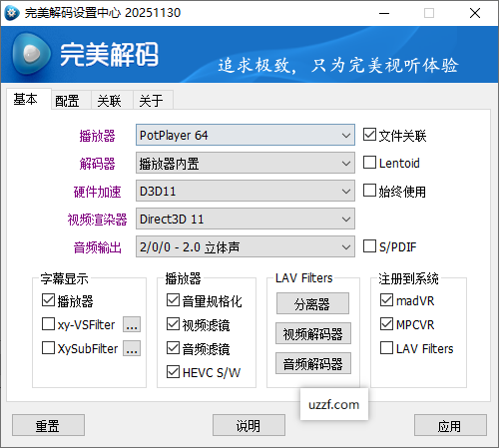Expand the 视频渲染器 dropdown showing Direct3D 11

click(246, 219)
